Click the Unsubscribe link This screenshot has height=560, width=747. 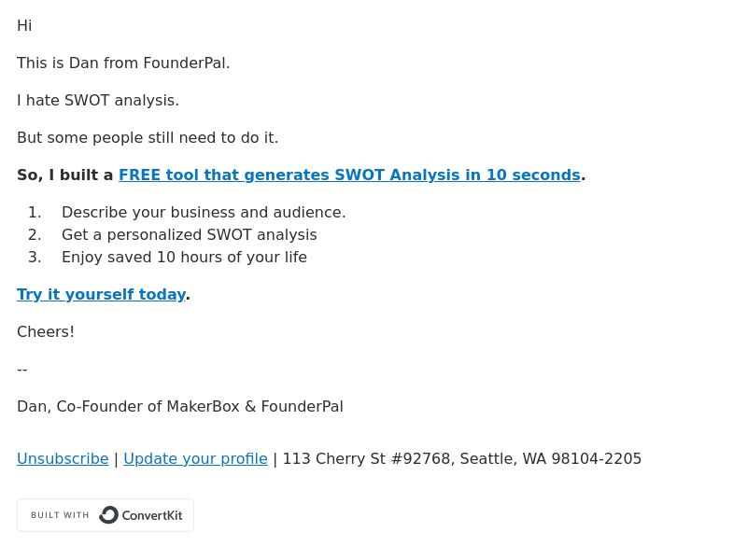coord(63,459)
